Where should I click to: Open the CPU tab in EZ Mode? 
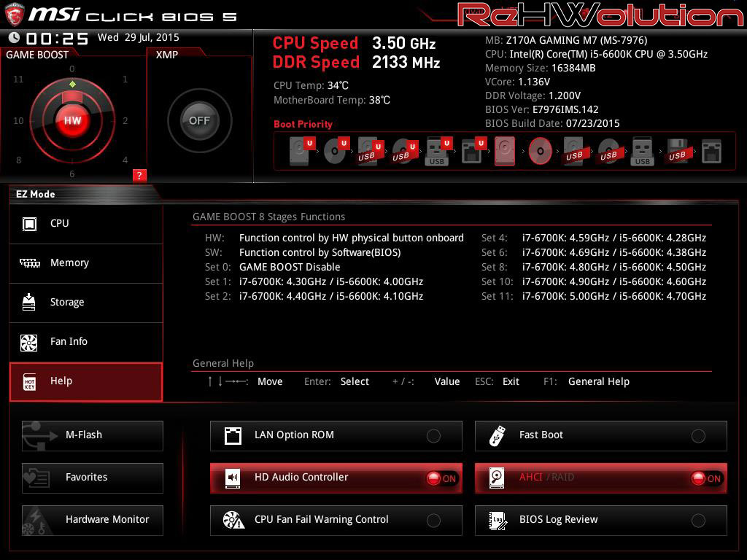click(86, 224)
